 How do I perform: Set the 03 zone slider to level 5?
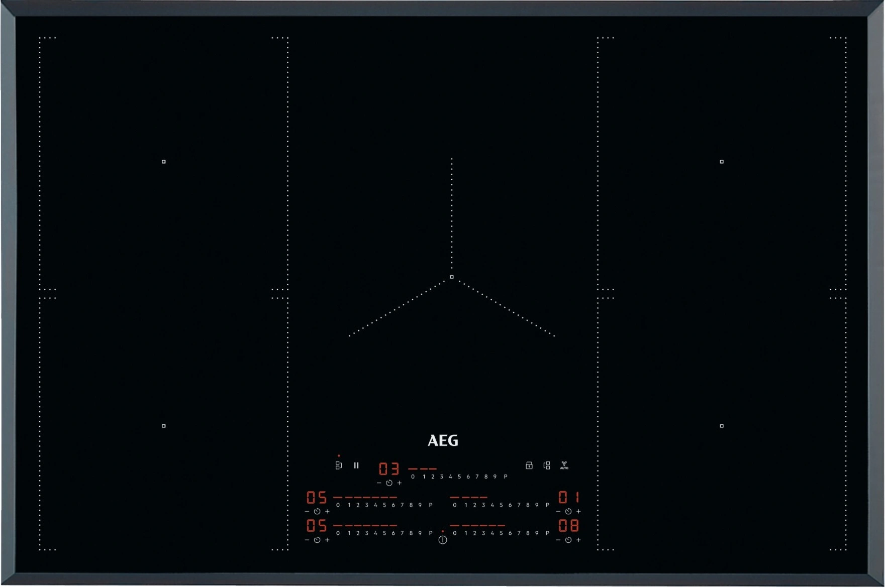coord(459,477)
